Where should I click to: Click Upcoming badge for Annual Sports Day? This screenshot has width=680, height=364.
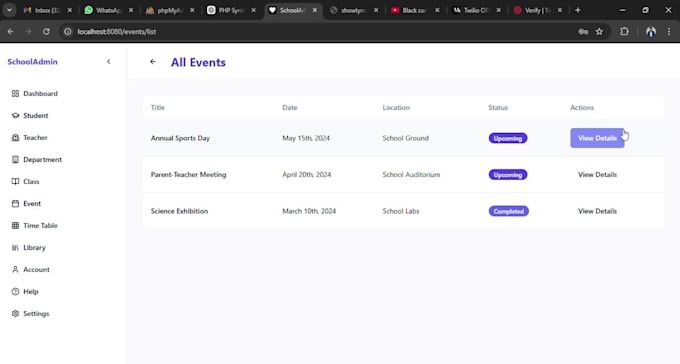(508, 138)
